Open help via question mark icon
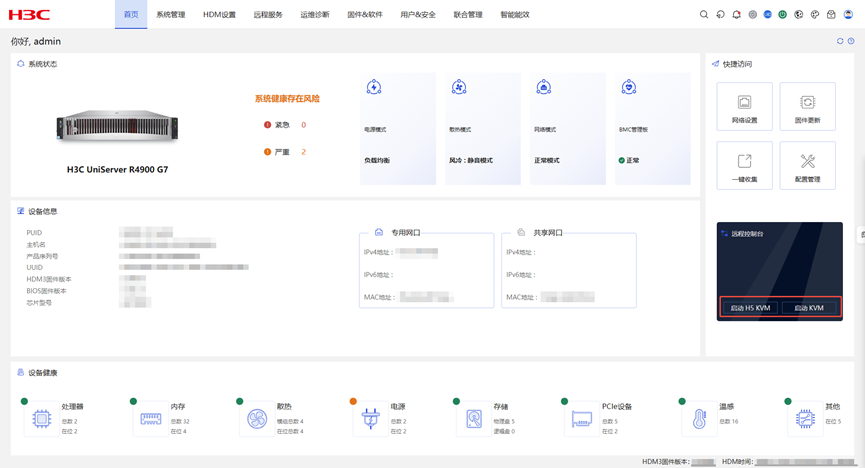The width and height of the screenshot is (865, 468). pyautogui.click(x=851, y=41)
